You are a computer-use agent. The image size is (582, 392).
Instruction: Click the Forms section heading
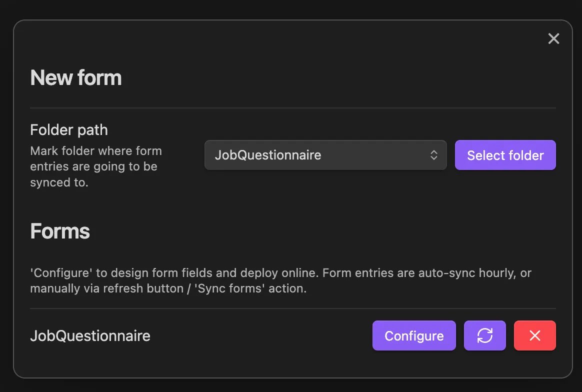click(x=60, y=231)
